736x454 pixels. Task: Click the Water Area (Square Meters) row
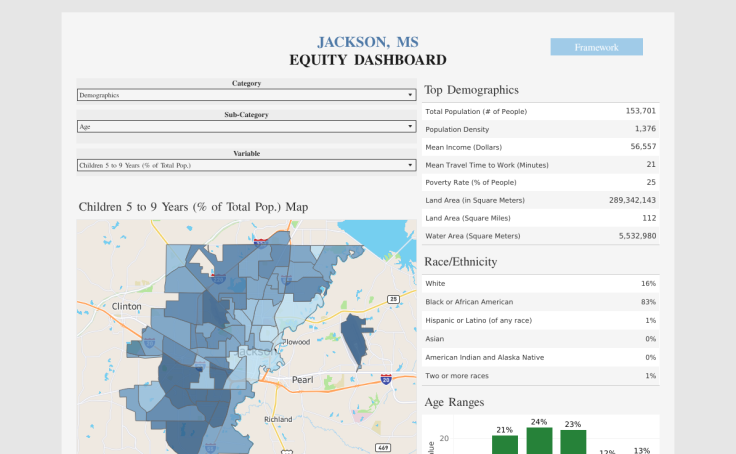pos(540,236)
